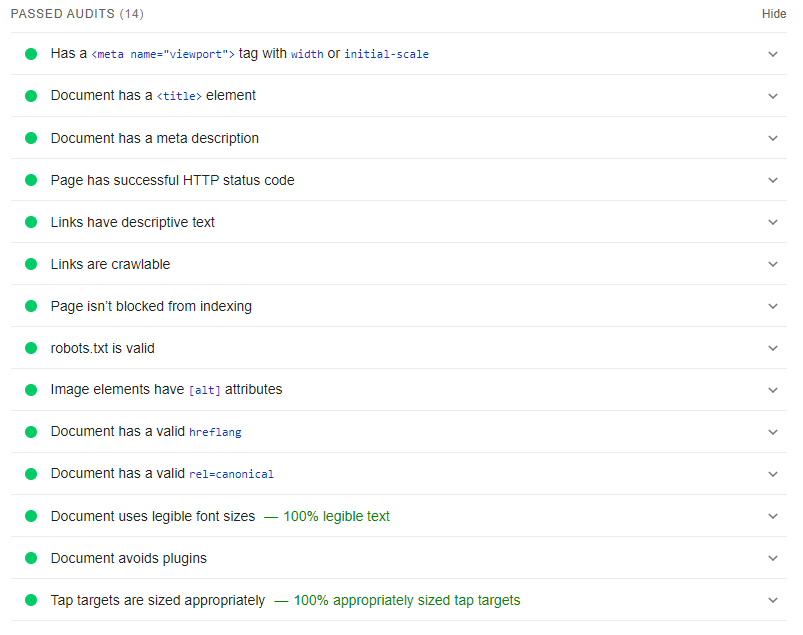Screen dimensions: 803x635
Task: Expand chevron for Image elements alt attributes
Action: (x=773, y=390)
